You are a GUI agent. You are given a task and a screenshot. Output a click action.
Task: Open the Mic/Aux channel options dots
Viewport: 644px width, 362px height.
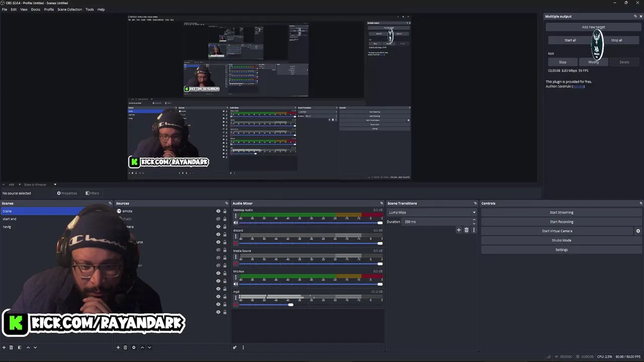coord(235,278)
